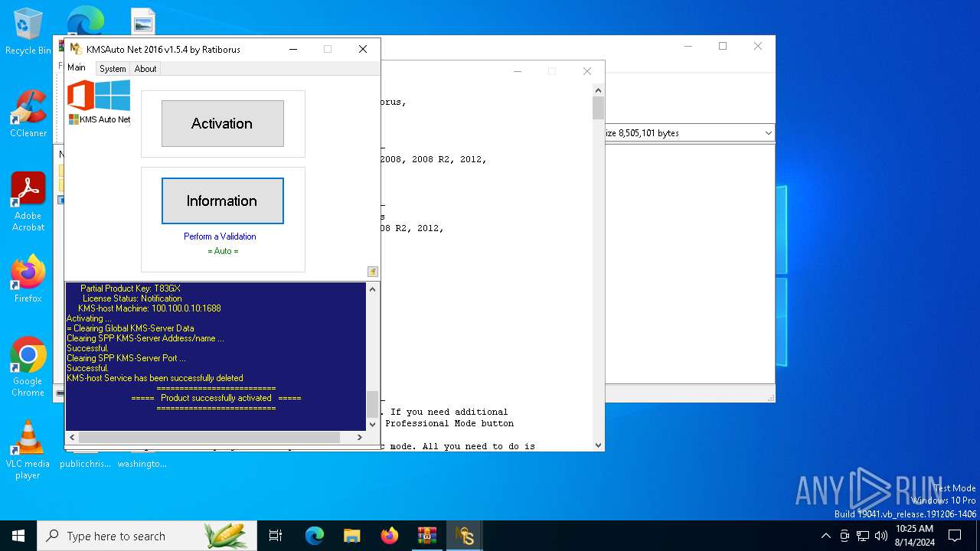Open Recycle Bin desktop icon
980x551 pixels.
pyautogui.click(x=28, y=32)
